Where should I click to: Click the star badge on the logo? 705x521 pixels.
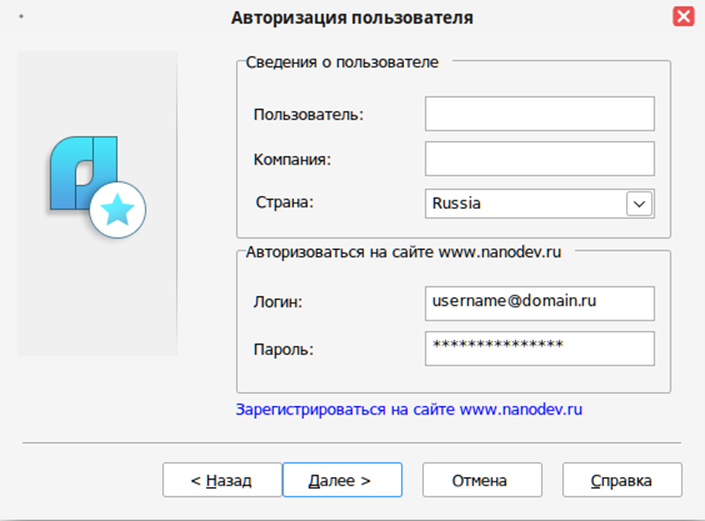[x=118, y=209]
